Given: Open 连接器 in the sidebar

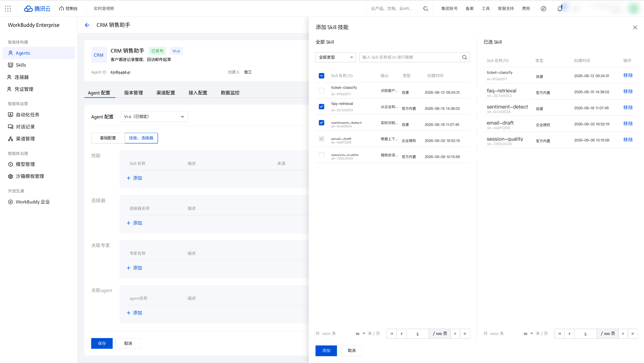Looking at the screenshot, I should click(39, 77).
